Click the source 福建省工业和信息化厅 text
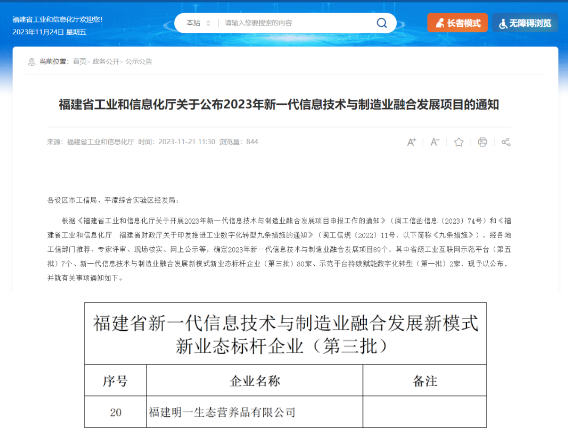 pyautogui.click(x=100, y=142)
